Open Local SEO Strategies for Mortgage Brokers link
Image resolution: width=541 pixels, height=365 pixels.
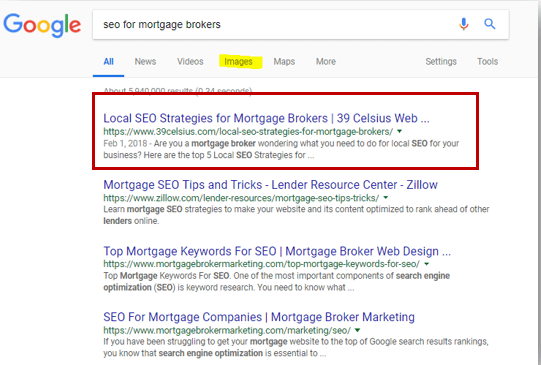[266, 118]
